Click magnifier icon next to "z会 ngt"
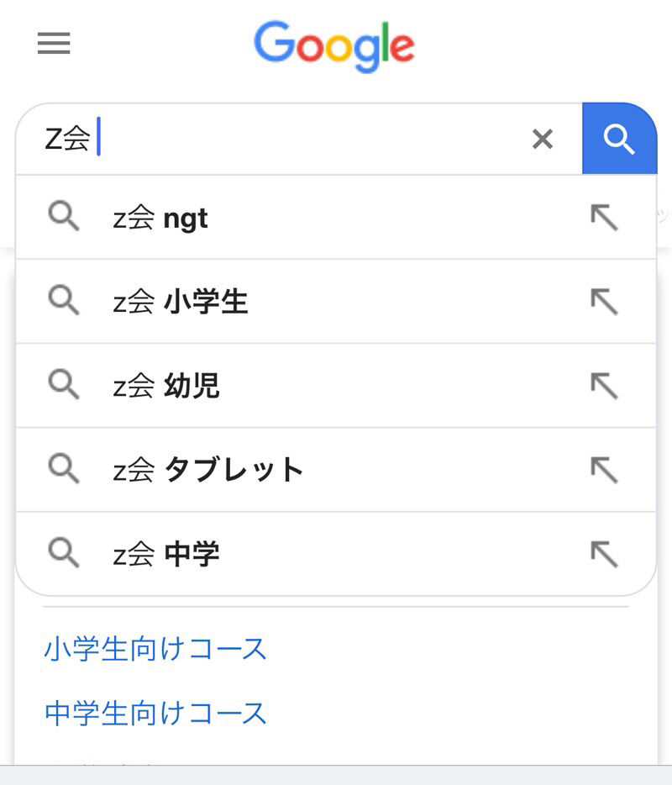Viewport: 672px width, 785px height. 64,216
